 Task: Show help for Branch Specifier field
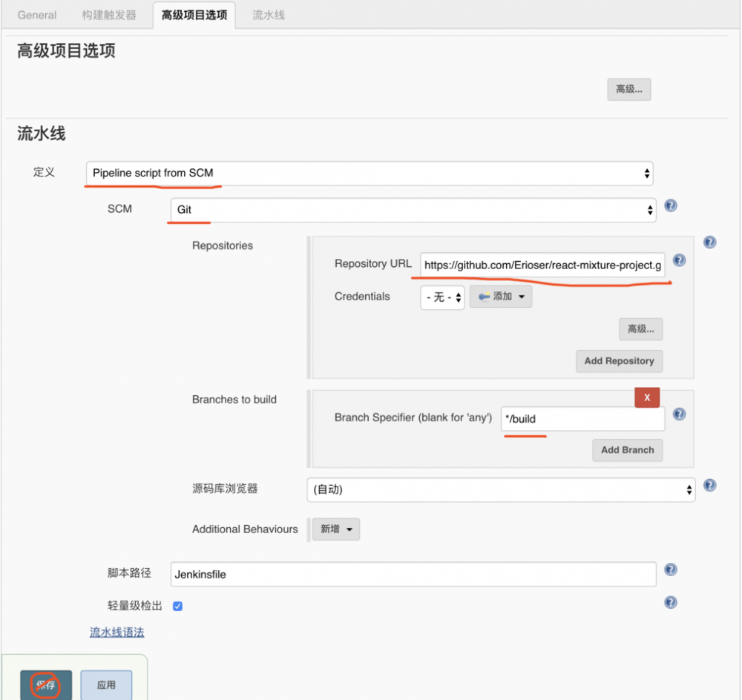[679, 415]
